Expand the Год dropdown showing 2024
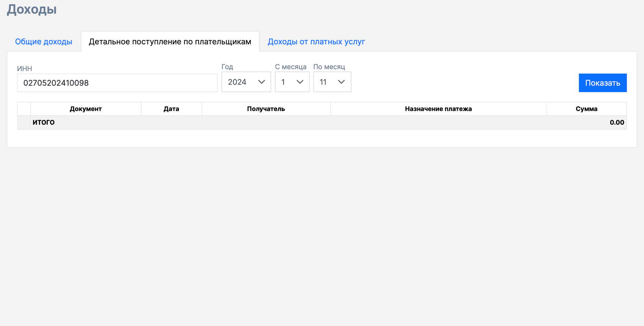Viewport: 644px width, 326px height. pos(246,82)
